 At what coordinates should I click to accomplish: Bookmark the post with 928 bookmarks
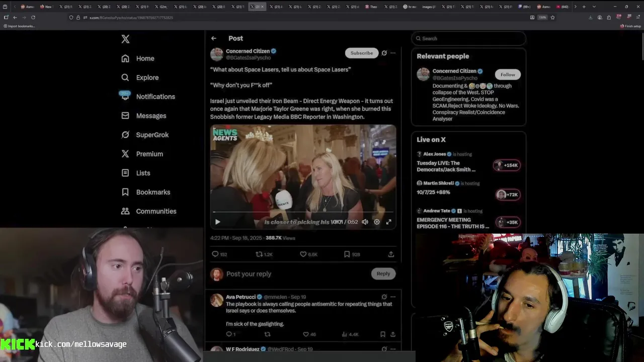(x=352, y=254)
